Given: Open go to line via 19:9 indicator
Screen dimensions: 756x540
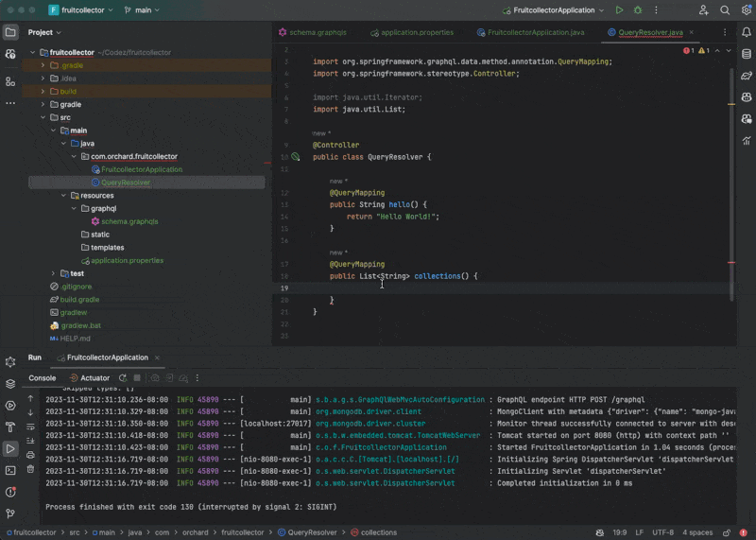Looking at the screenshot, I should [x=620, y=532].
